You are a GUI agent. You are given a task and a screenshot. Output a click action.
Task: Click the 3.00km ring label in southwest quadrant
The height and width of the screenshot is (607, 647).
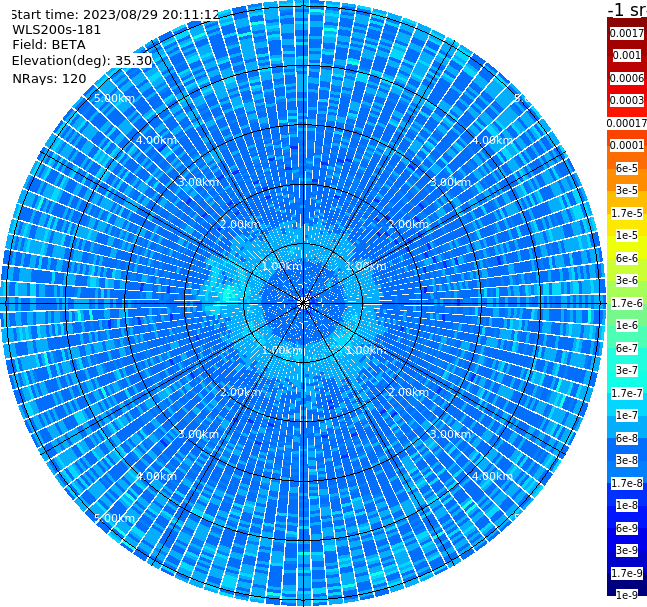click(x=198, y=434)
